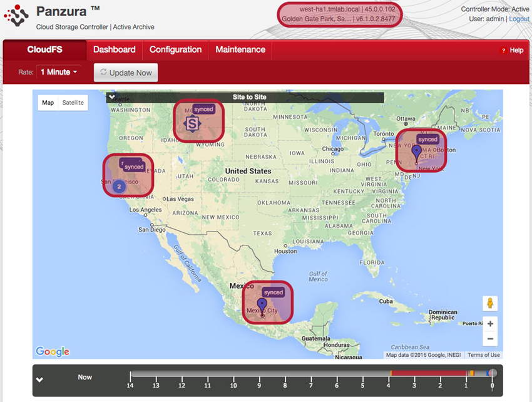Click the Logout link

tap(519, 19)
